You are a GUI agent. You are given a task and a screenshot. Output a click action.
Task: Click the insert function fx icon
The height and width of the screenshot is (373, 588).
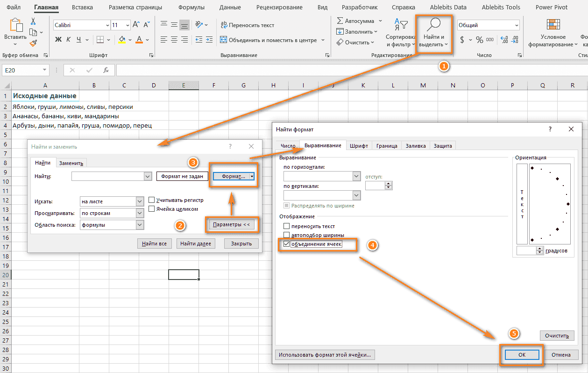coord(106,70)
